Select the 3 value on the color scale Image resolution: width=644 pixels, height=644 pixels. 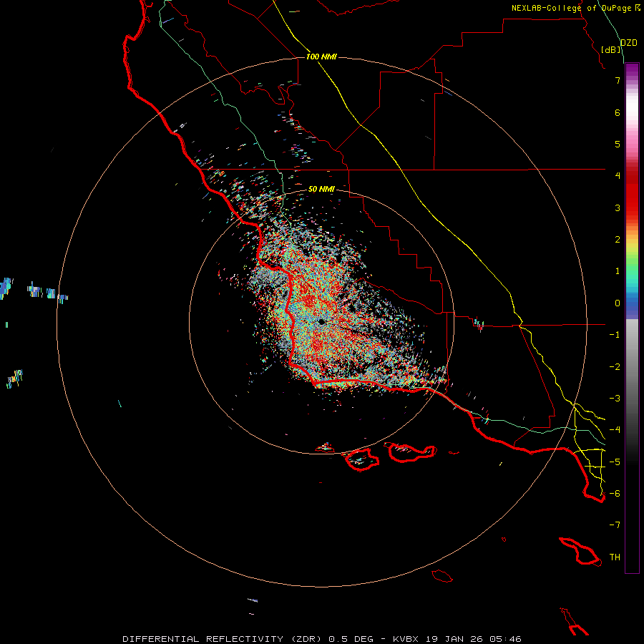coord(618,208)
